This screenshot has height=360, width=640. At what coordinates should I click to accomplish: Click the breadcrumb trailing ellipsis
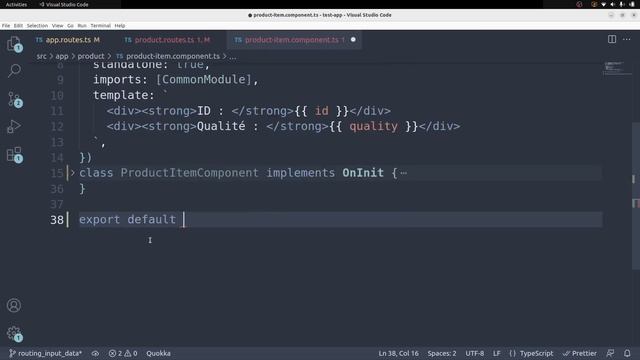[x=232, y=56]
